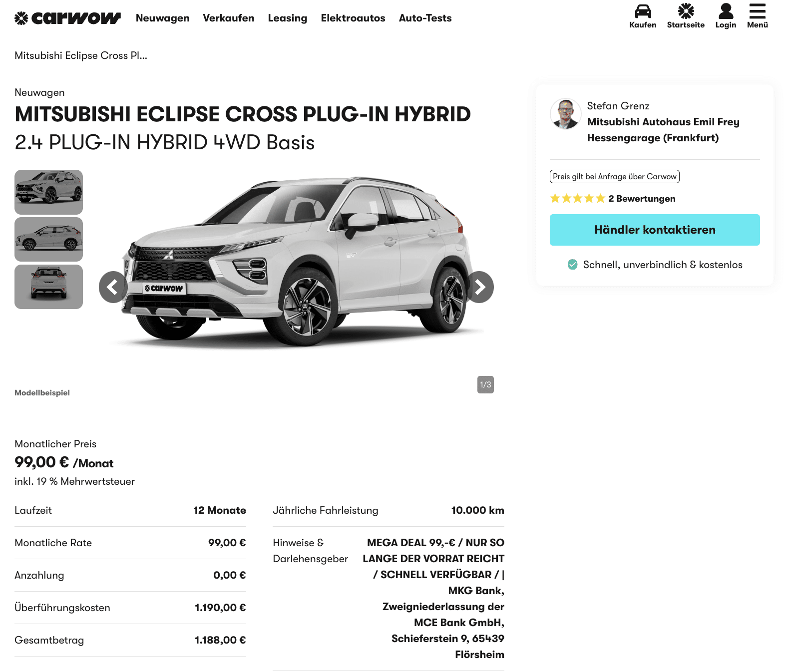Click the 99,00 € /Monat price

pos(64,462)
